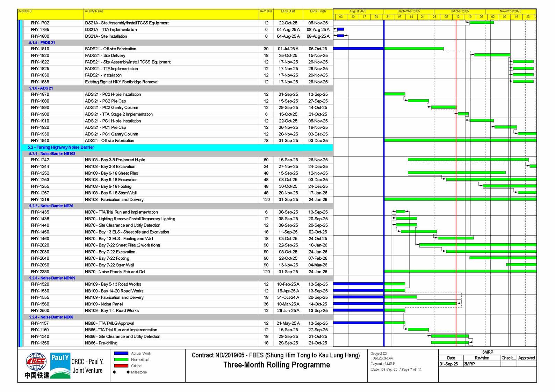Click the green Gantt bar for FHY-1435

tap(401, 212)
